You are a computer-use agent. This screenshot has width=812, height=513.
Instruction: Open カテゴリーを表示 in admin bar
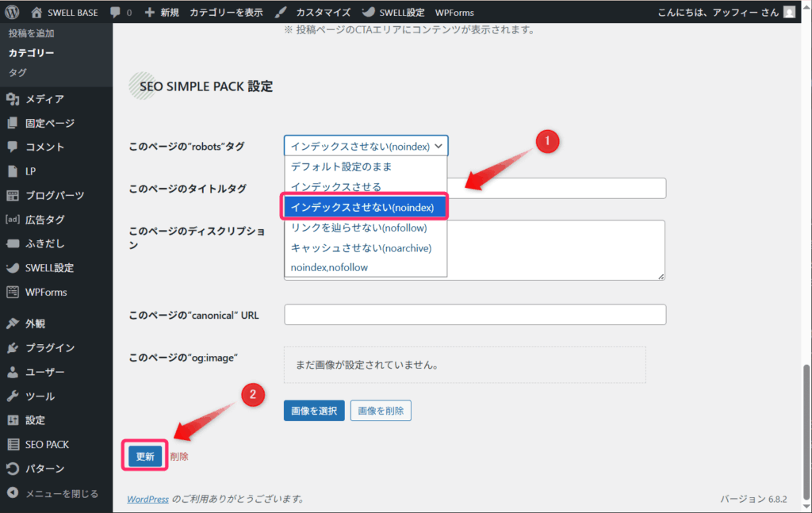[226, 13]
